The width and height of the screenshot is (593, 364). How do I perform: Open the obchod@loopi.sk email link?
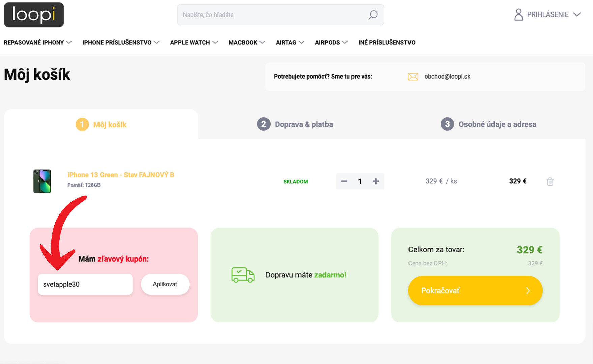point(447,77)
